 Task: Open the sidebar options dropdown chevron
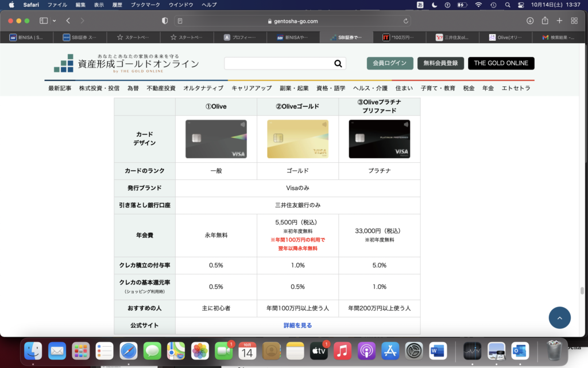point(55,21)
